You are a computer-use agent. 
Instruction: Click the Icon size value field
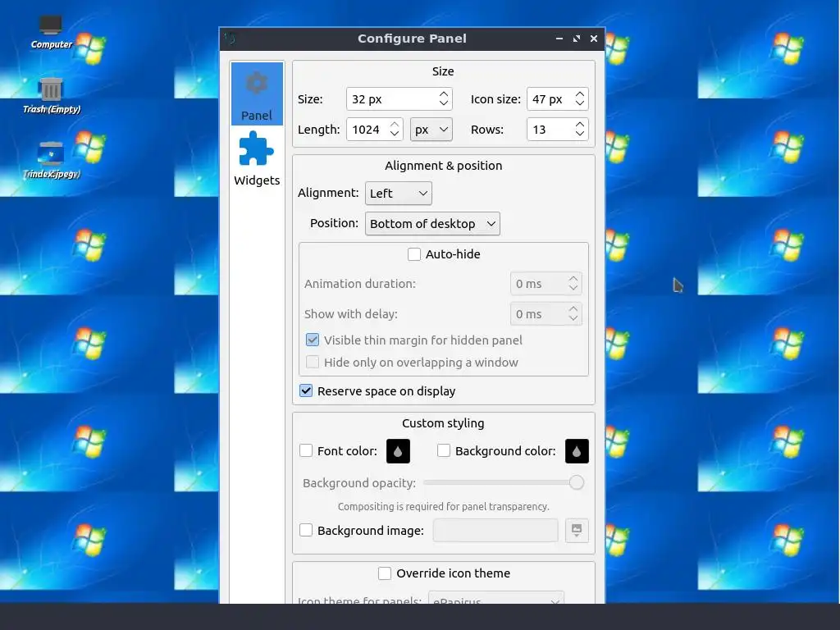pyautogui.click(x=550, y=99)
